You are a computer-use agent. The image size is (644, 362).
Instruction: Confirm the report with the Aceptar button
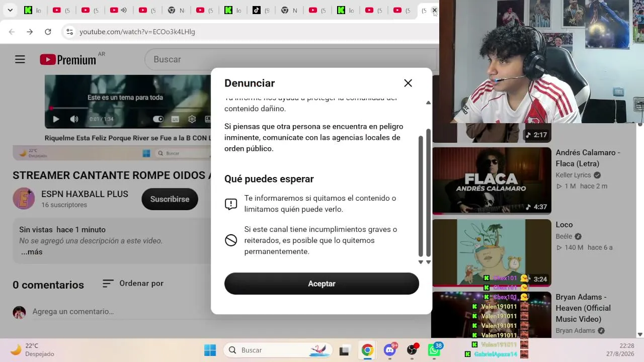[x=321, y=284]
